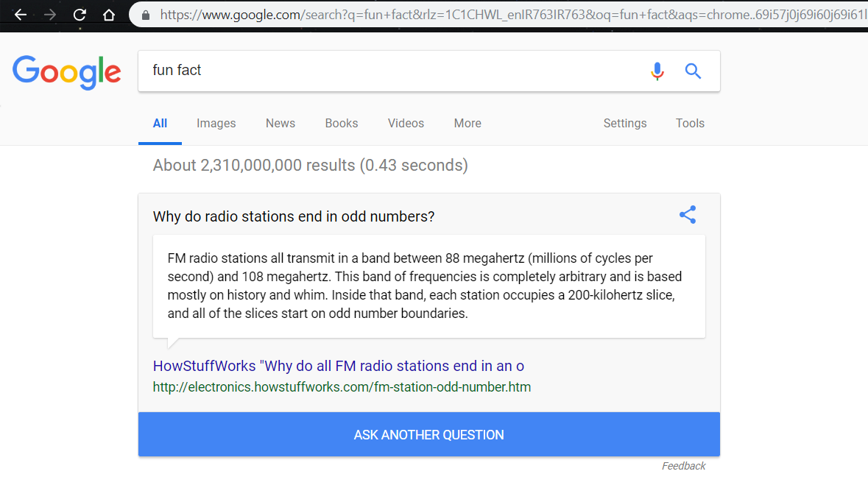Switch to the Images tab
The width and height of the screenshot is (868, 488).
216,124
